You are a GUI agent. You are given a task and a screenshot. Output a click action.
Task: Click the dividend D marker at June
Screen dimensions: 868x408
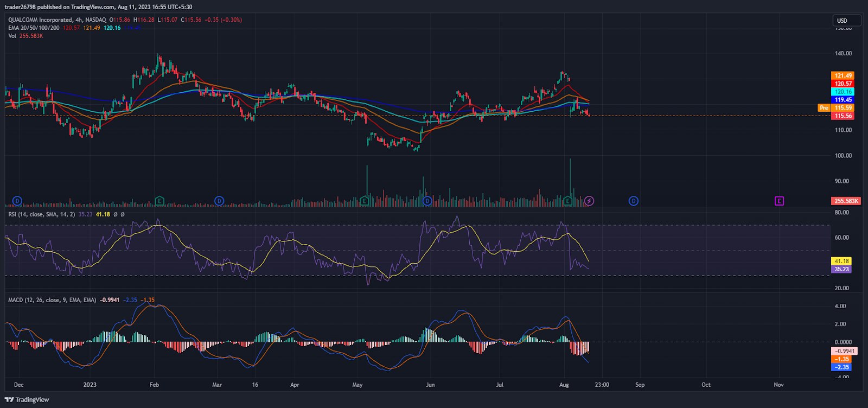(427, 201)
